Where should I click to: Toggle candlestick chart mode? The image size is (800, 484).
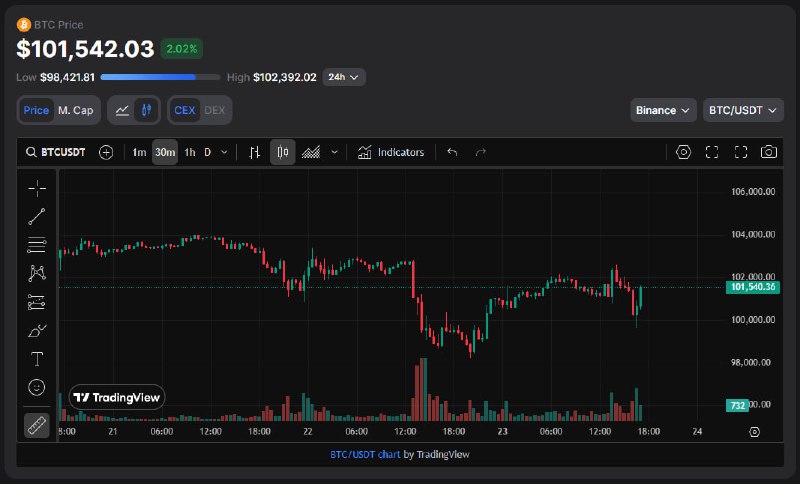[146, 110]
